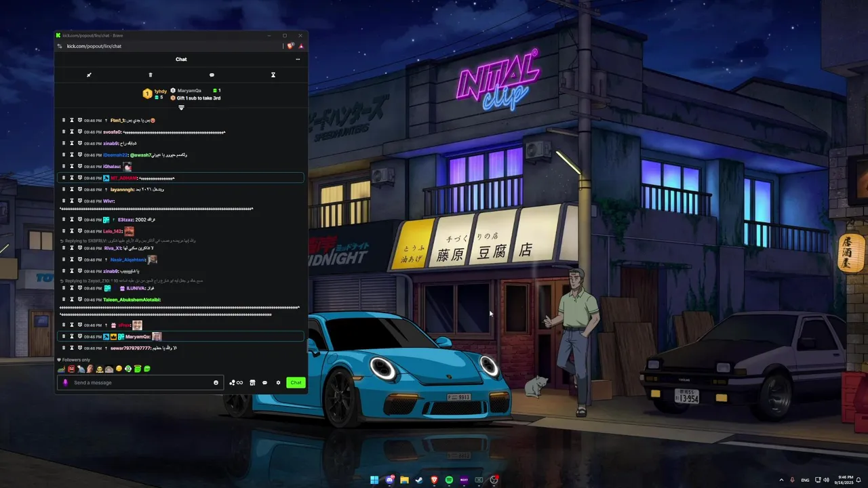Pick the yellow smiley quick emote
The height and width of the screenshot is (488, 868).
tap(119, 369)
